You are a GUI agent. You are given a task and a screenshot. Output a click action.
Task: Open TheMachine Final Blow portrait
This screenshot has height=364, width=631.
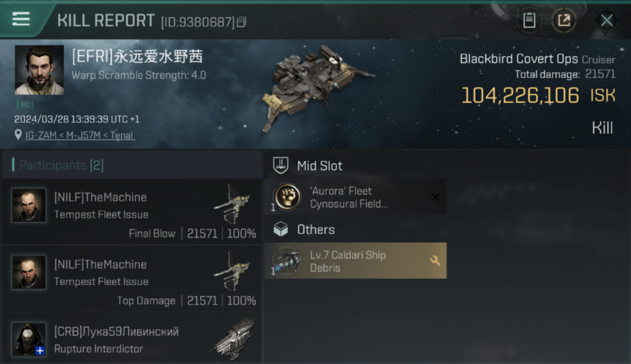(29, 205)
